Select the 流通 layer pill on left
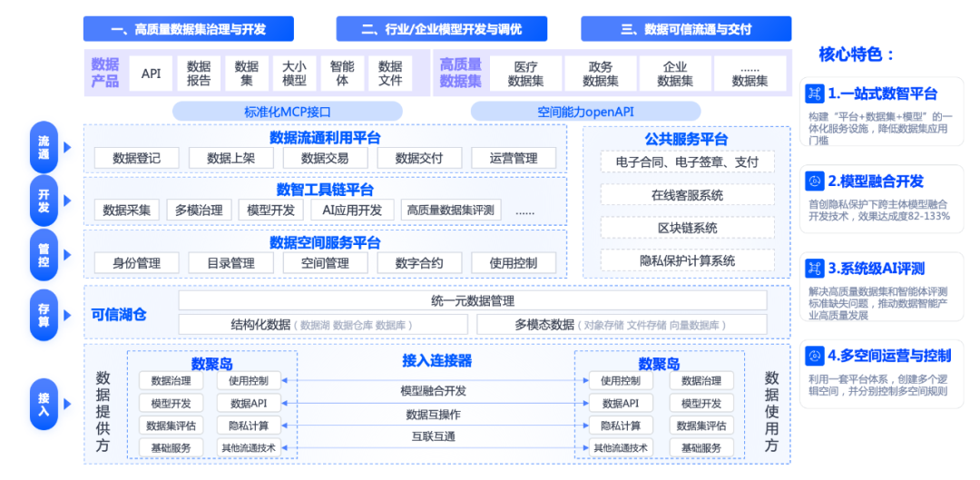Viewport: 980px width, 480px height. [44, 147]
